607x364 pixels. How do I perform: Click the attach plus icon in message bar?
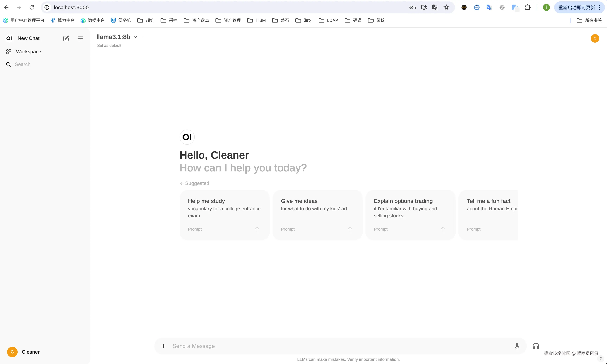[163, 346]
